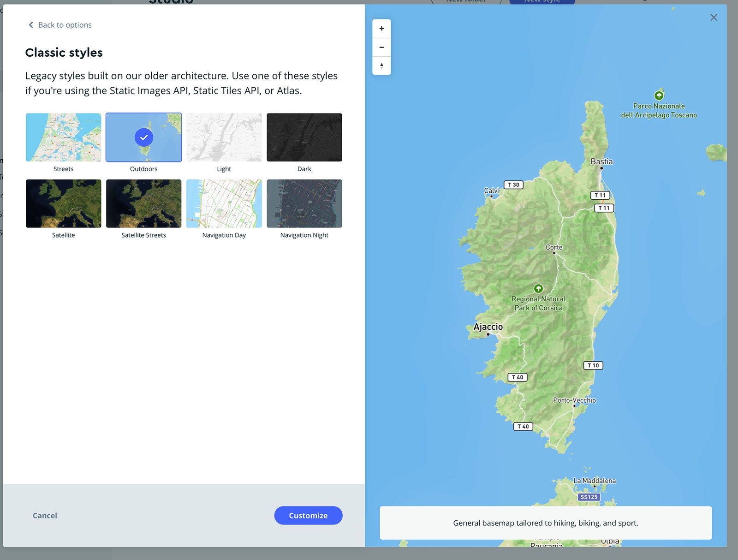Screen dimensions: 738x560
Task: Click the La Maddalena label
Action: [x=595, y=480]
